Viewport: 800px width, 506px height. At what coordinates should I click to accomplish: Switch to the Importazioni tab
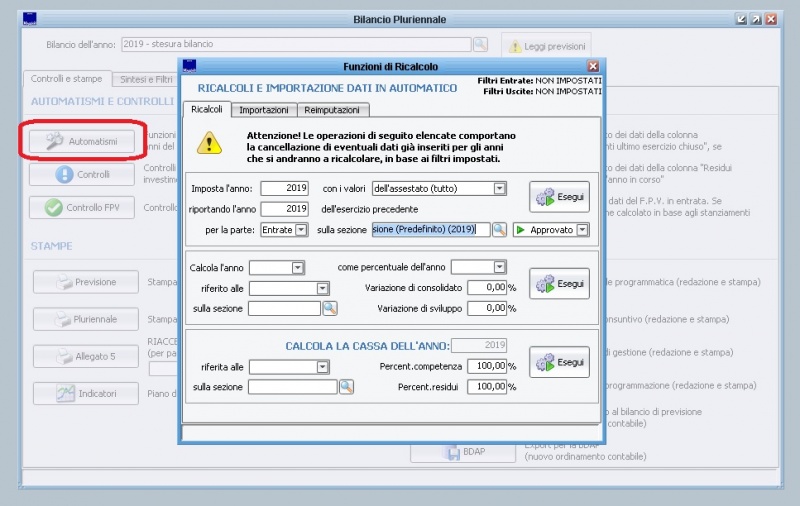tap(264, 109)
